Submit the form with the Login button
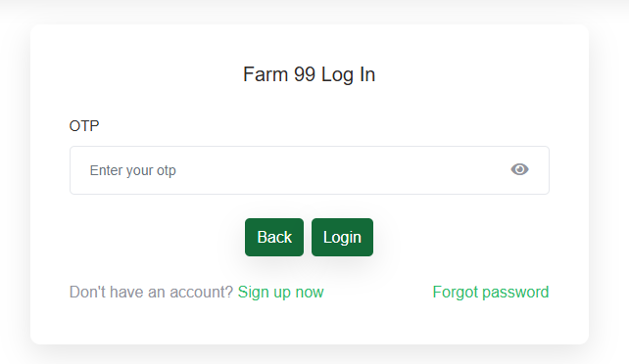Screen dimensions: 629x364 click(342, 237)
